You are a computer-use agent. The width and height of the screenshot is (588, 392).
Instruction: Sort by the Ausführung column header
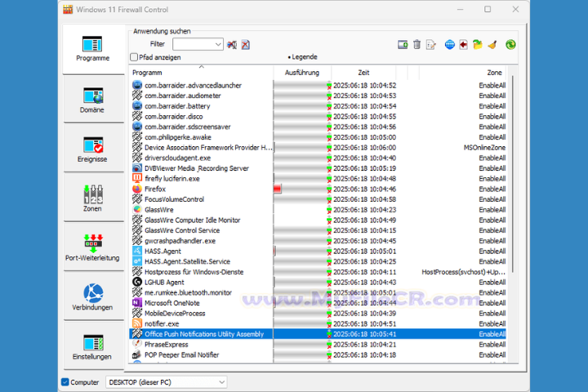pyautogui.click(x=302, y=73)
